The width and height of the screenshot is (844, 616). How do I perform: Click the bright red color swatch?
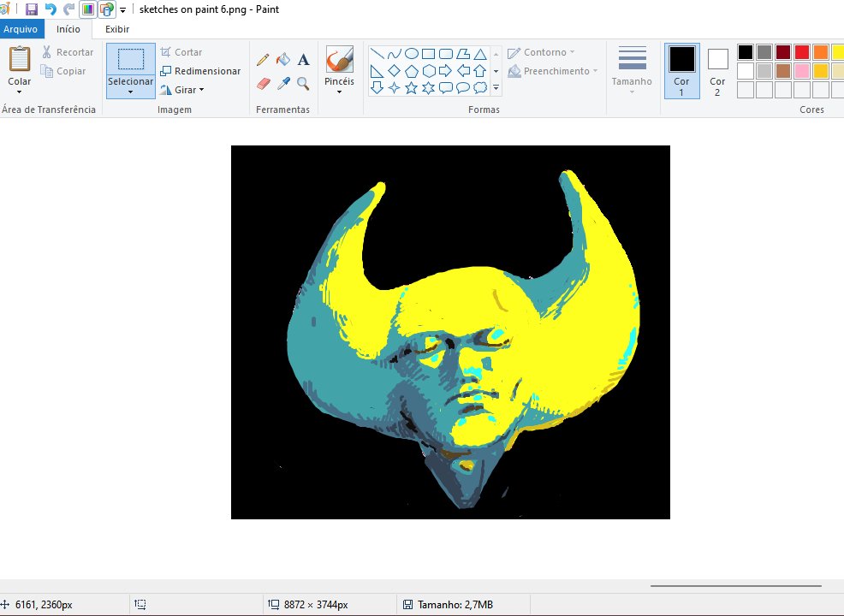[x=802, y=52]
